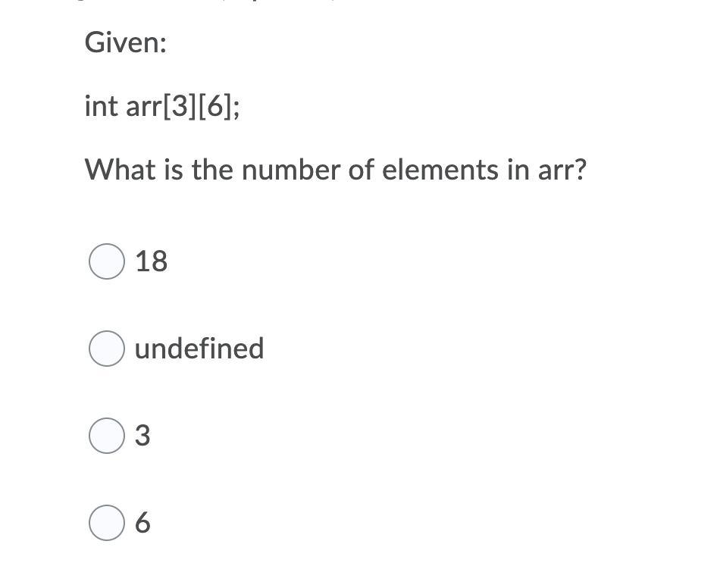Image resolution: width=717 pixels, height=588 pixels.
Task: Select the radio button for 18
Action: pyautogui.click(x=107, y=261)
